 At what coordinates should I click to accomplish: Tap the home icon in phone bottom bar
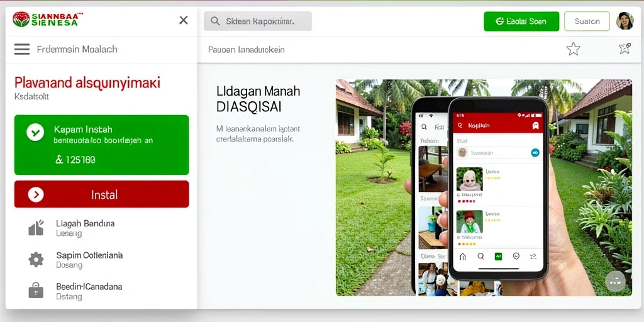click(462, 257)
